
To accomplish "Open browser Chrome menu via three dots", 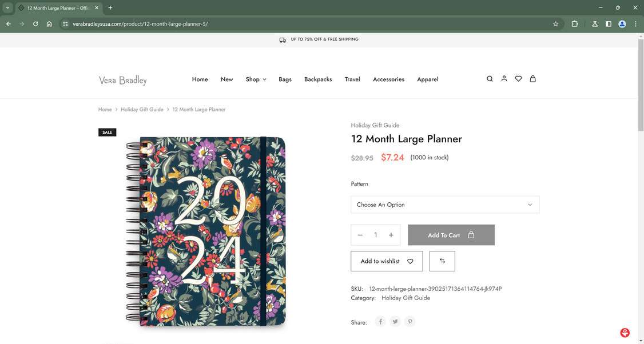I will click(x=635, y=23).
